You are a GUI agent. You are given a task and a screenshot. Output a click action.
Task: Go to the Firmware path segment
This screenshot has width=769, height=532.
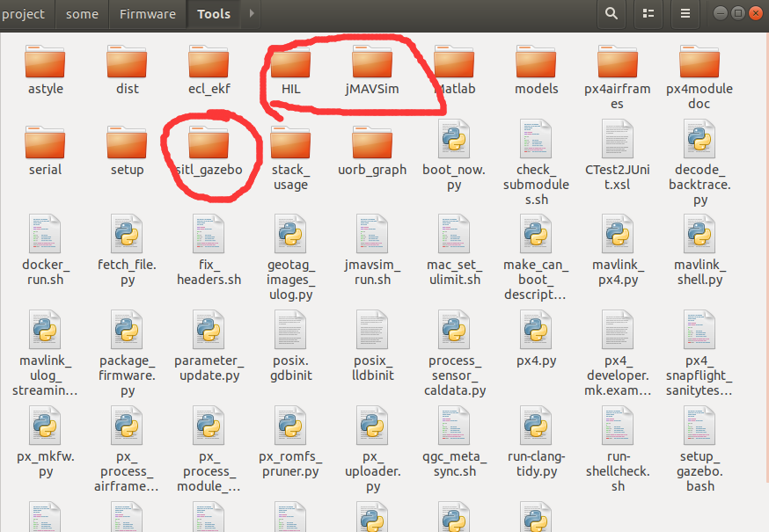click(x=148, y=14)
